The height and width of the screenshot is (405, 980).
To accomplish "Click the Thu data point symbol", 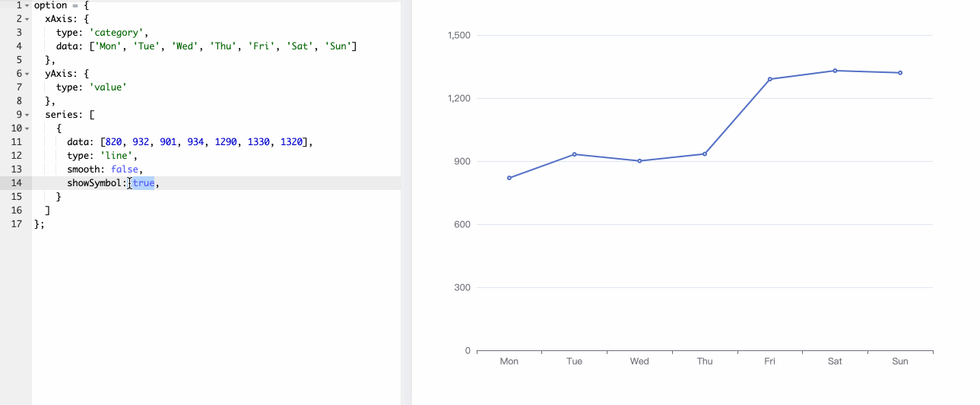I will click(705, 154).
